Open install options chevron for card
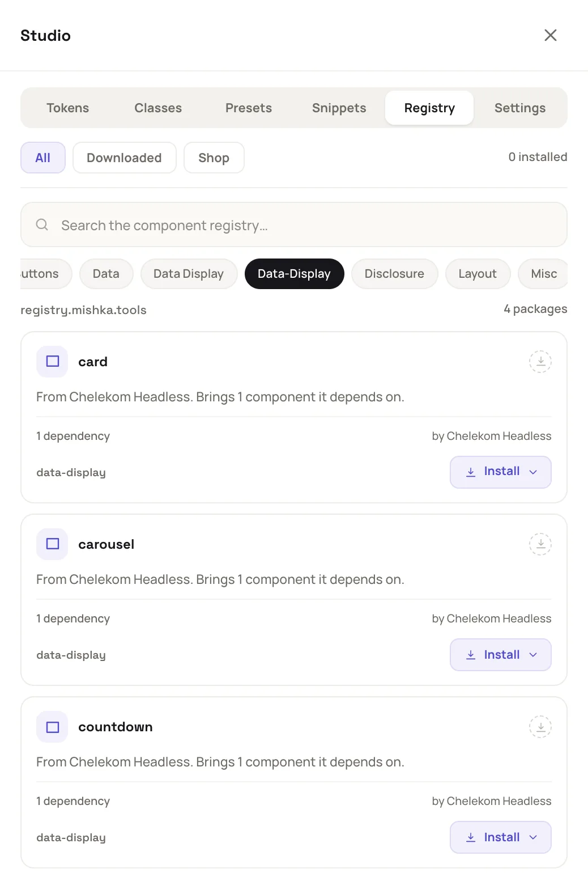 (533, 472)
